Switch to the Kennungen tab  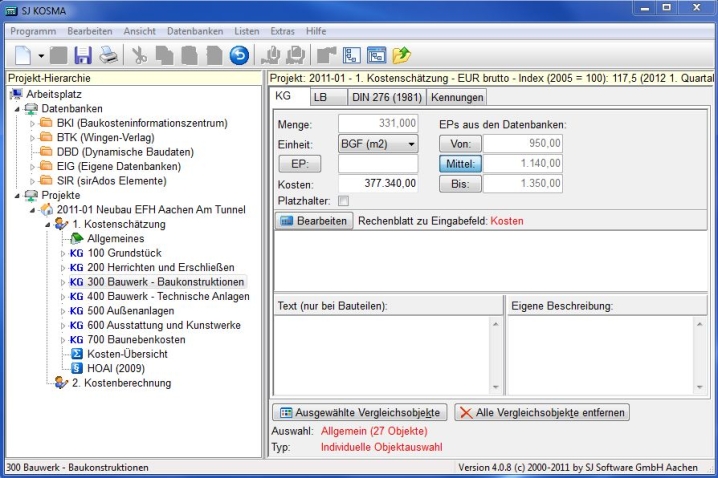tap(457, 97)
